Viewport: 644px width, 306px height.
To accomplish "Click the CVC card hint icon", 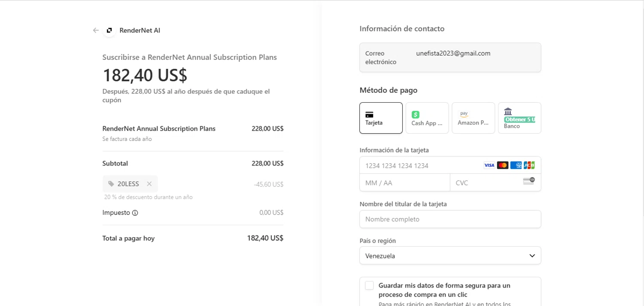I will click(x=529, y=181).
